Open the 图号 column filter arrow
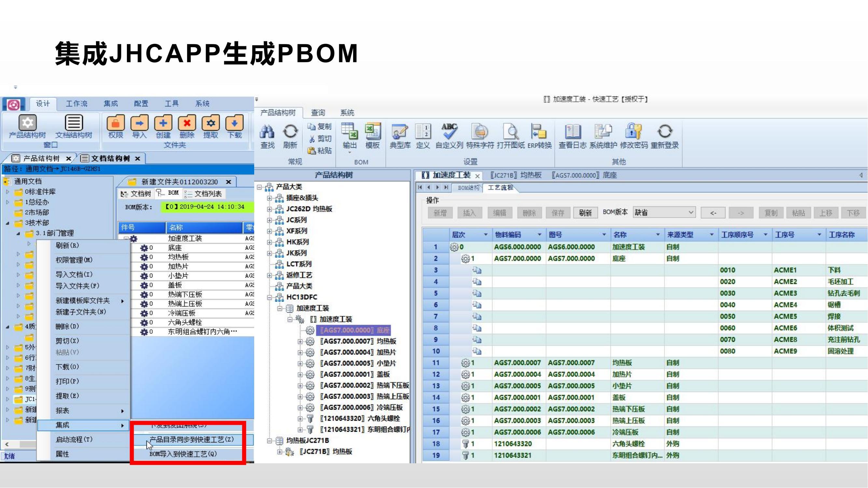Viewport: 868px width, 488px height. pos(604,235)
